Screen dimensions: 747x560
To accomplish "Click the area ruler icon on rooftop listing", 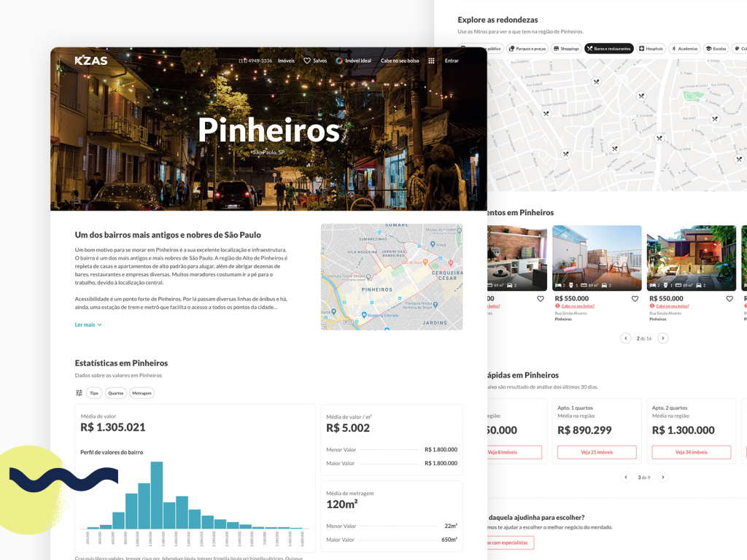I will (x=584, y=285).
